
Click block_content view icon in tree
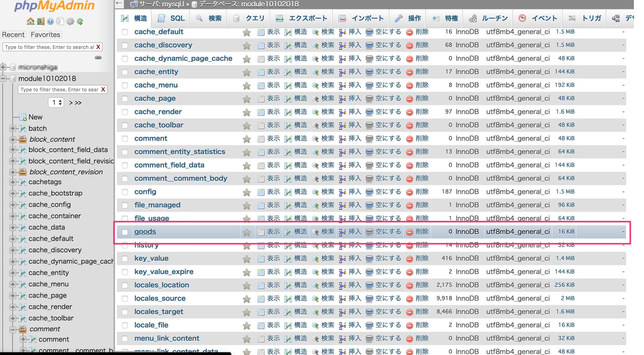pos(22,139)
